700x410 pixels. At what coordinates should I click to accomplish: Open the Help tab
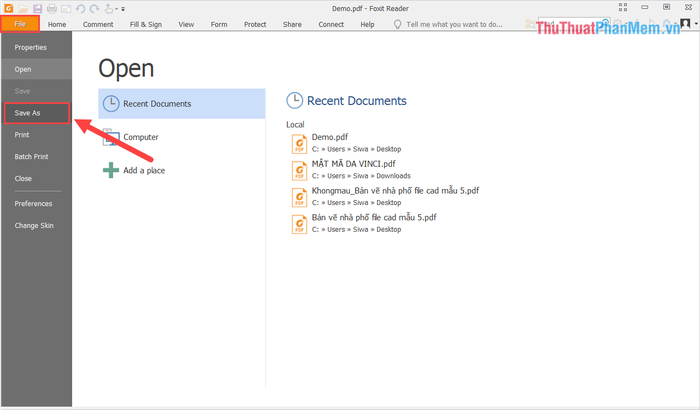(x=367, y=24)
